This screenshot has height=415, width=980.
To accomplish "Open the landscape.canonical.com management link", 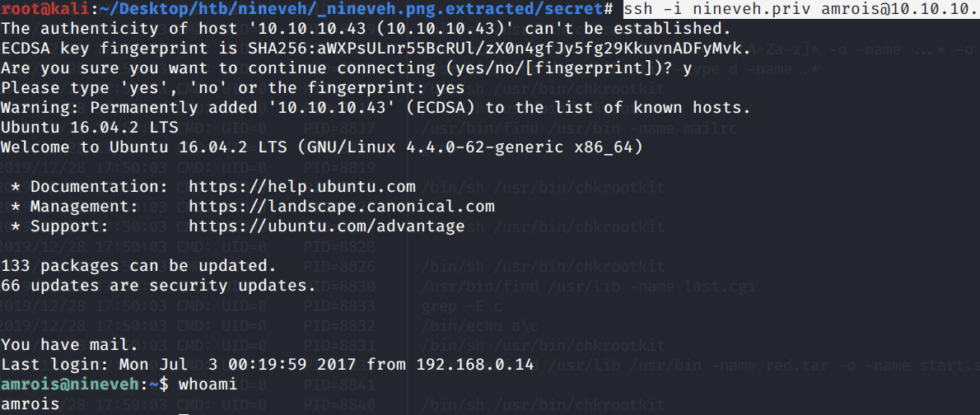I will click(x=341, y=207).
